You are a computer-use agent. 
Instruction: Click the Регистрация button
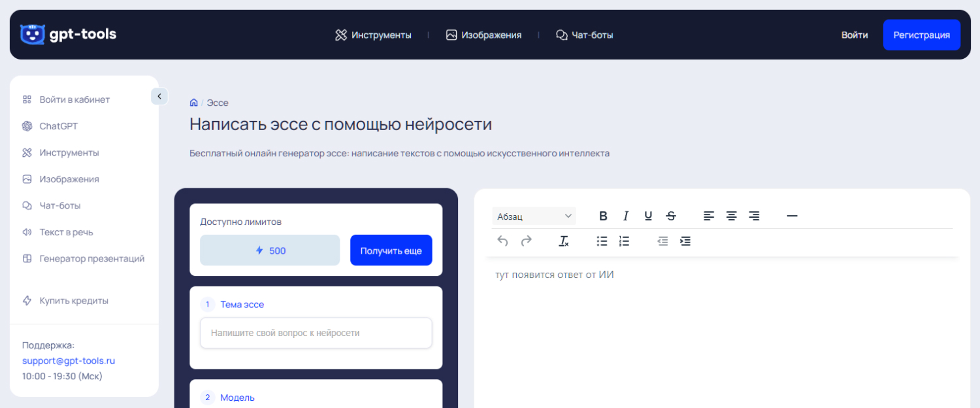click(922, 35)
